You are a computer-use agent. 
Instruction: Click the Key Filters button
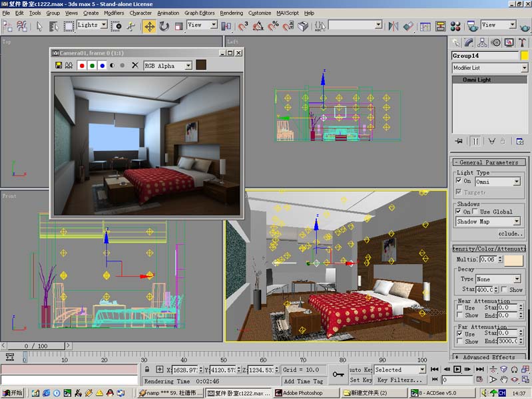coord(399,380)
